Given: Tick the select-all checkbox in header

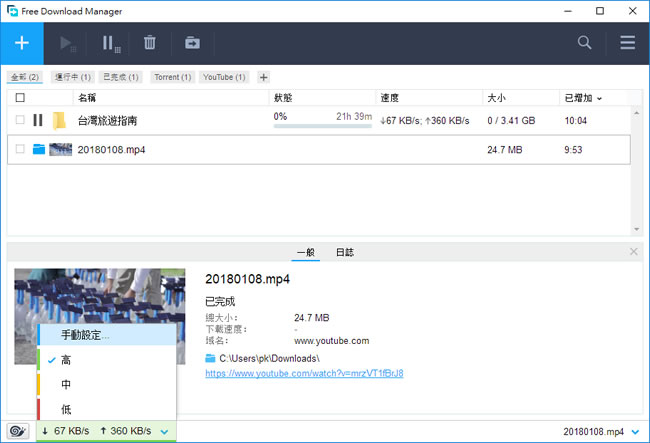Looking at the screenshot, I should [x=20, y=98].
